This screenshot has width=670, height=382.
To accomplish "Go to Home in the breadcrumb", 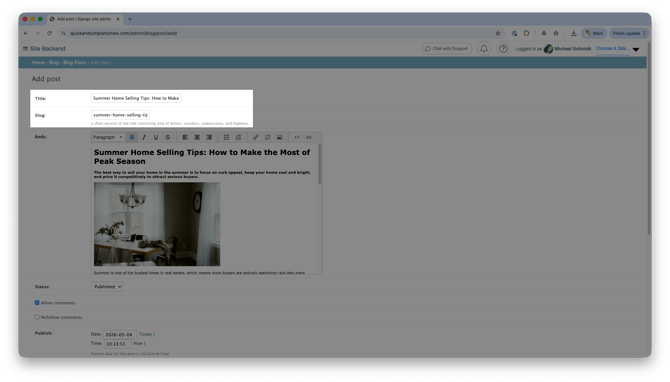I will pos(38,62).
